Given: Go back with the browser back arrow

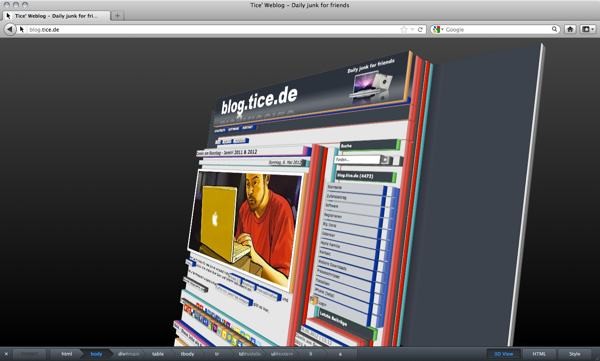Looking at the screenshot, I should tap(10, 29).
